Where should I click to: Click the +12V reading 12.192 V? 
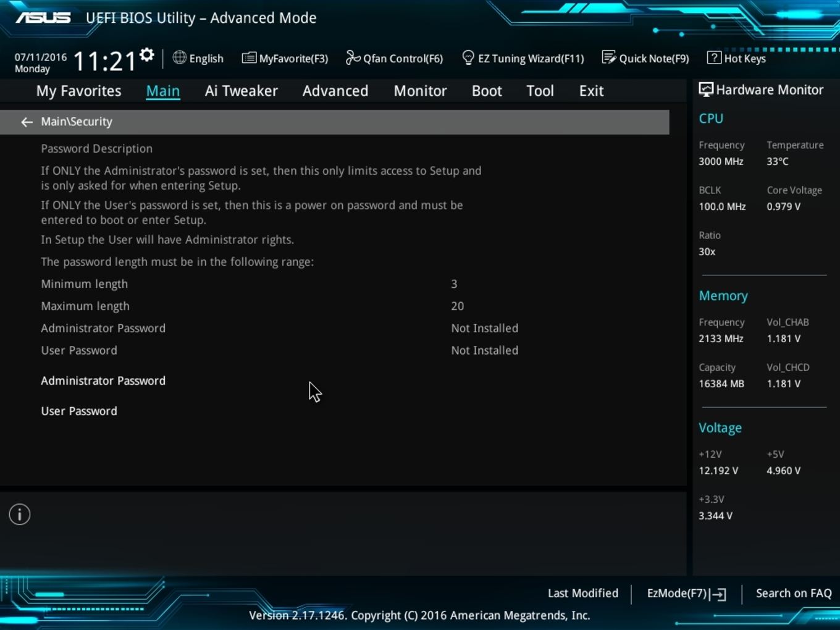[718, 471]
